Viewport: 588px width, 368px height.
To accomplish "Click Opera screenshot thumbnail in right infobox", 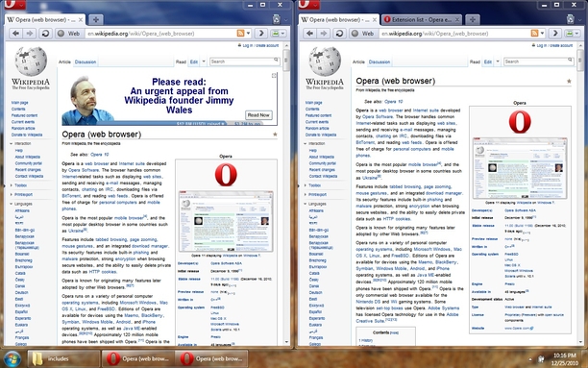I will 520,168.
